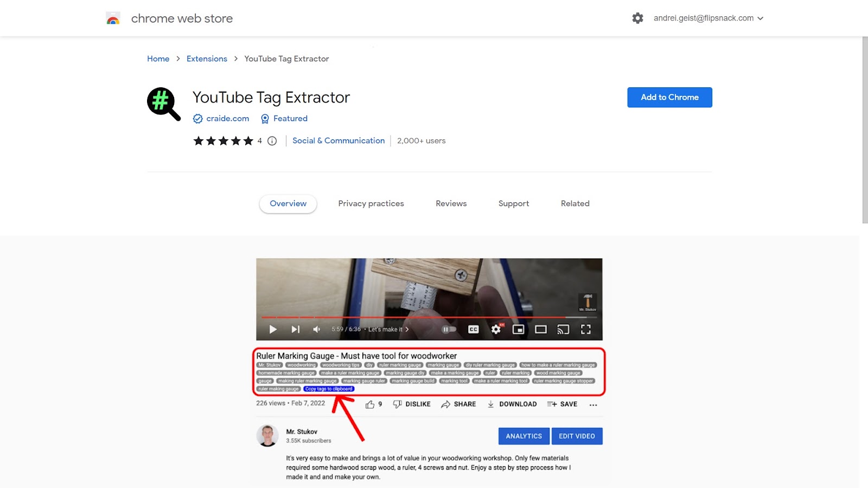The height and width of the screenshot is (488, 868).
Task: Click the page's vertical scrollbar
Action: pos(865,130)
